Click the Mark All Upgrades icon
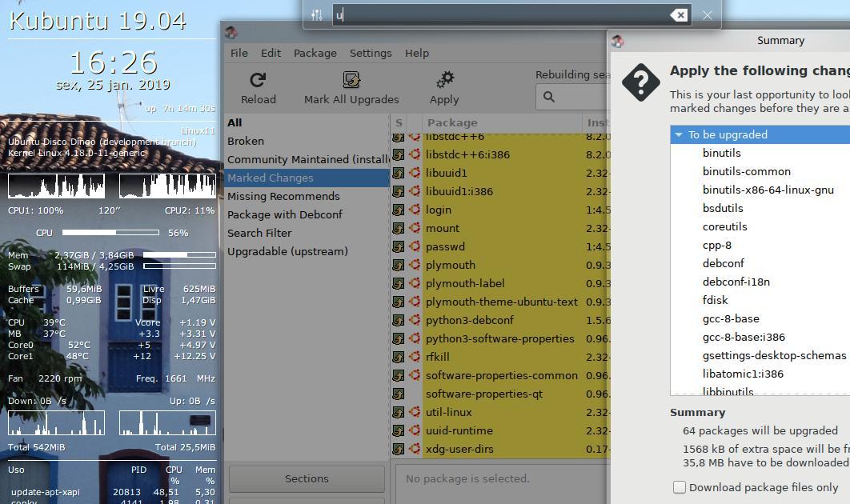 [351, 80]
